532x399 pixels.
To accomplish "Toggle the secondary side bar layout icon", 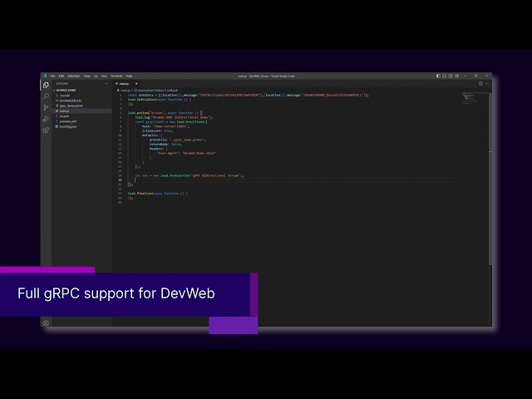I will click(451, 76).
